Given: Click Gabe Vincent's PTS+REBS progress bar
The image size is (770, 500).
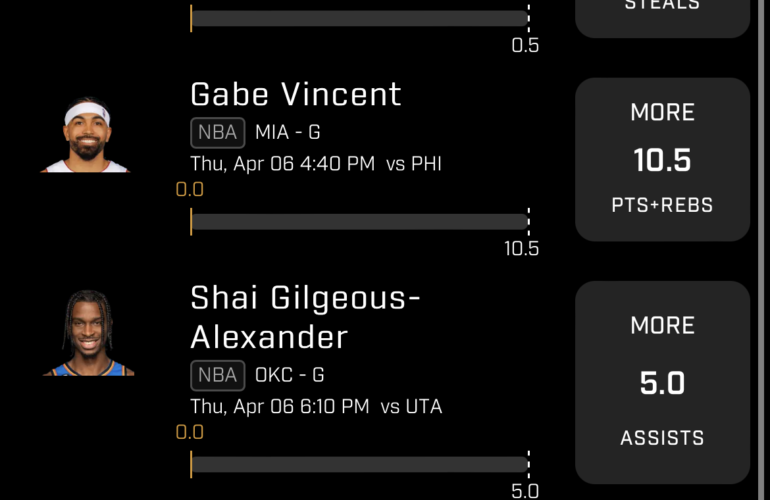Looking at the screenshot, I should click(359, 221).
